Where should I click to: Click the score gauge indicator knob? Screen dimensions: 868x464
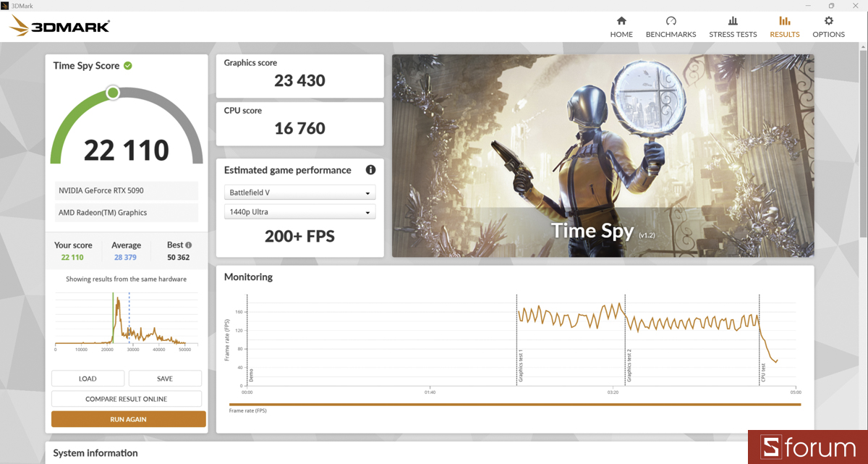point(112,93)
